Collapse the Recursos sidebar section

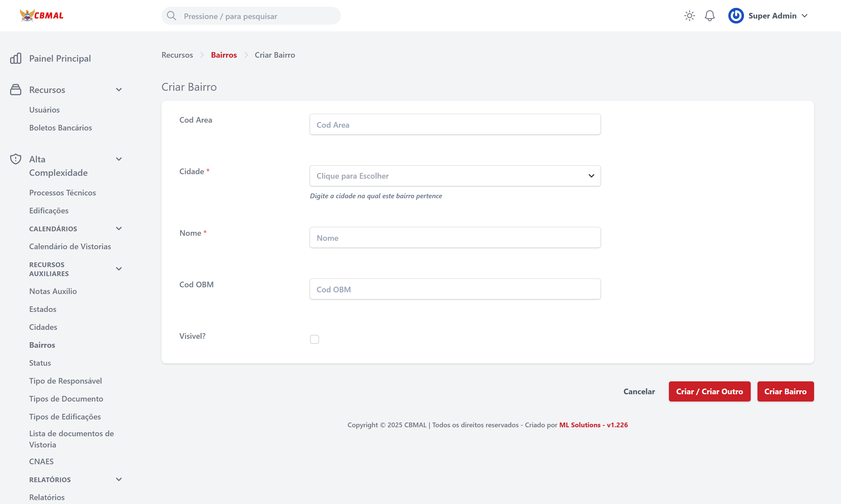coord(119,90)
